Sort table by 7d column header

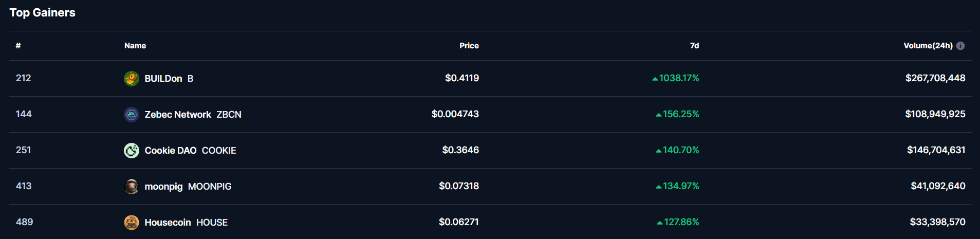694,46
